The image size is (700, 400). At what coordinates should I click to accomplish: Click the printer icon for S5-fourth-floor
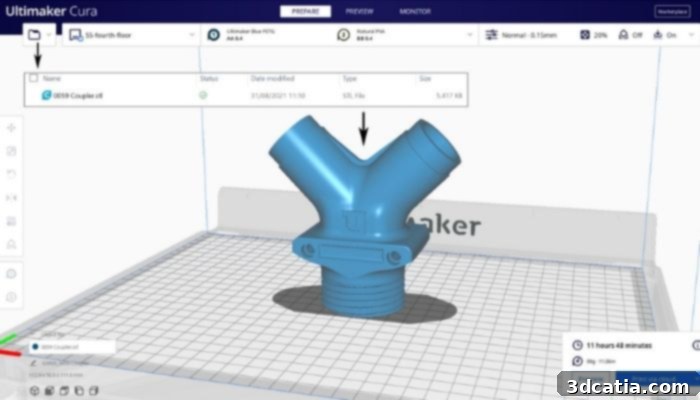click(75, 35)
